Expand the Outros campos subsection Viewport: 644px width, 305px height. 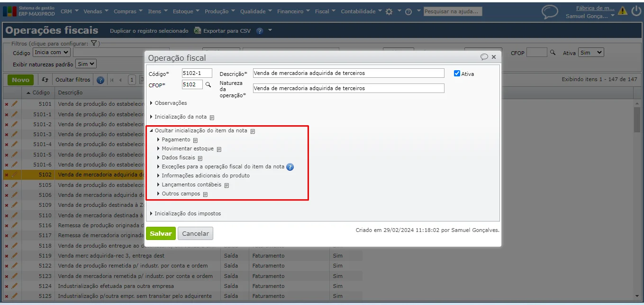(178, 194)
